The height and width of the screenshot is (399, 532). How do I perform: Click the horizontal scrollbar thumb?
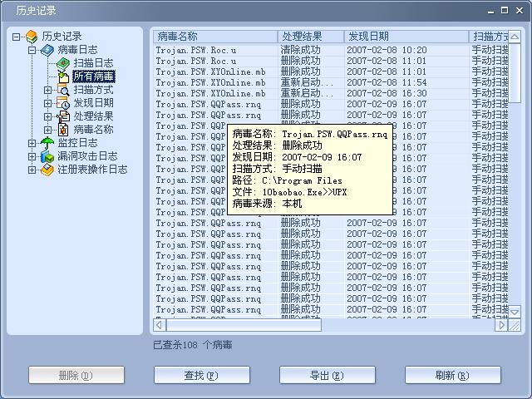click(x=244, y=325)
